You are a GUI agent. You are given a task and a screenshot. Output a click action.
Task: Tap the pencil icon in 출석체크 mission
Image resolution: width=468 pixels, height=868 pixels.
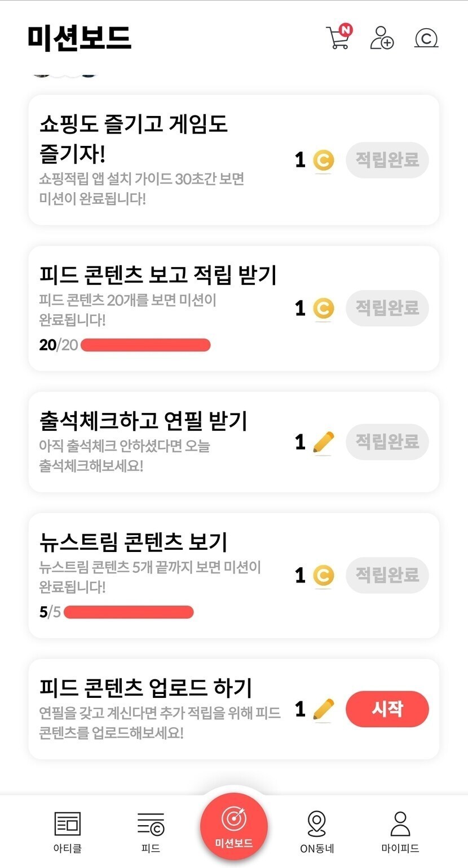(323, 442)
